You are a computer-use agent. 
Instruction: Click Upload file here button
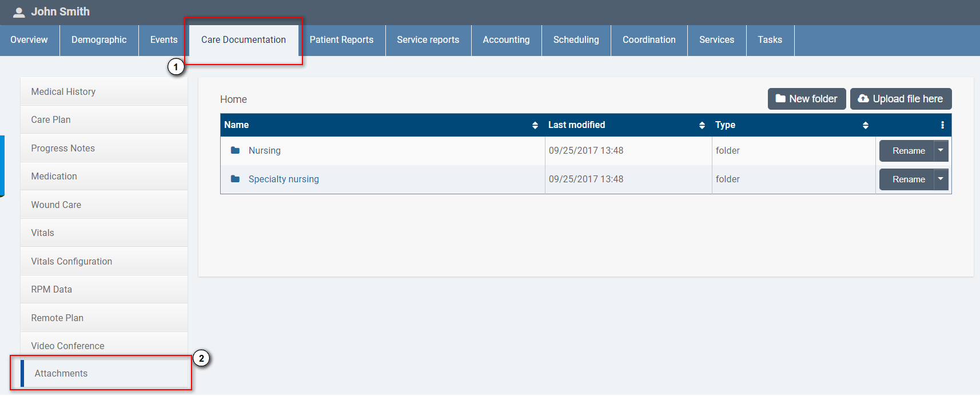(x=901, y=99)
